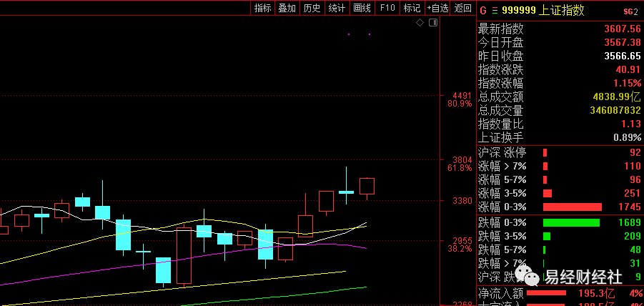Select the 昨日收盘 value 3566.65
The image size is (644, 306).
click(x=623, y=56)
